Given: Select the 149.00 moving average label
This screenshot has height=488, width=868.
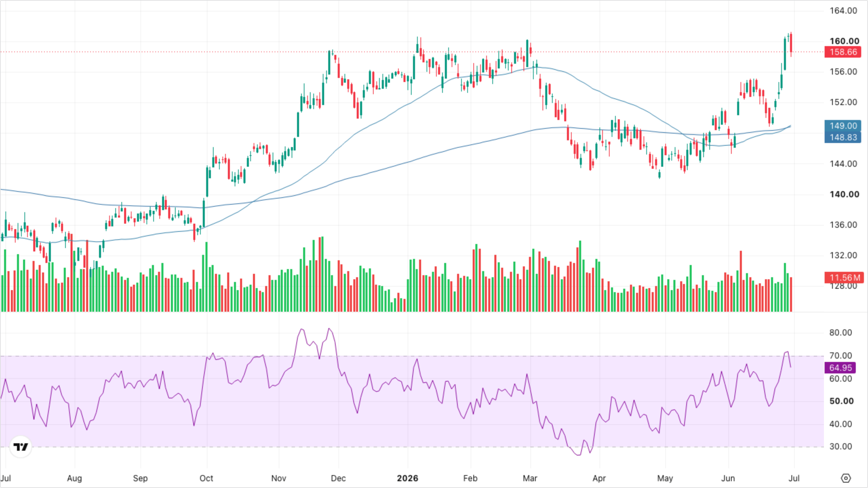Looking at the screenshot, I should 843,126.
